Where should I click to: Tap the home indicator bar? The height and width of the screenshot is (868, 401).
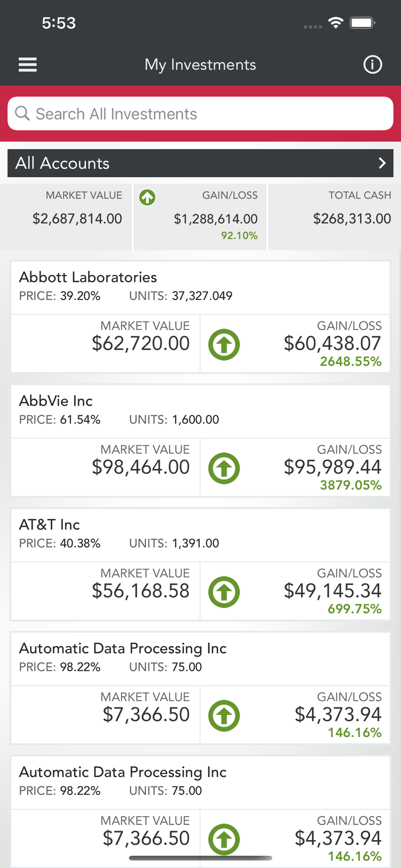tap(200, 858)
